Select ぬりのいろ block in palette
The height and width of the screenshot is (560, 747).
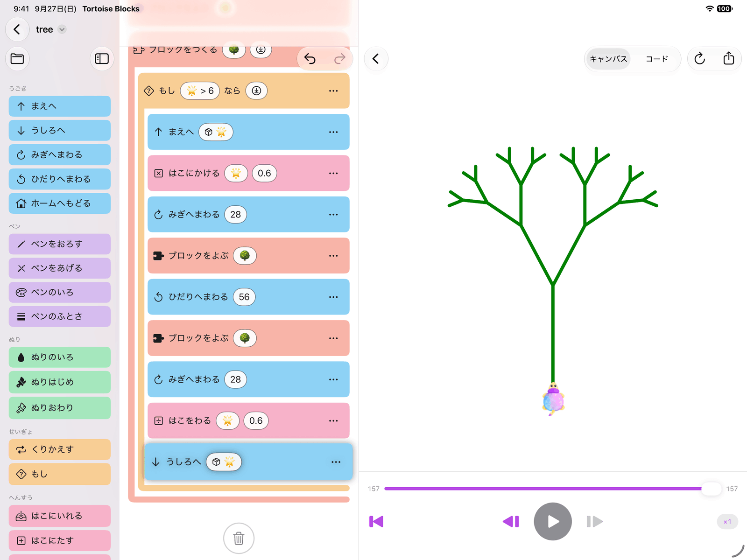tap(60, 357)
